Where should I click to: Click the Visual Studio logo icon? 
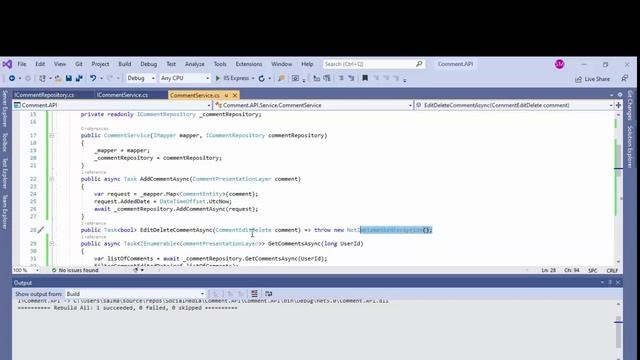(7, 64)
